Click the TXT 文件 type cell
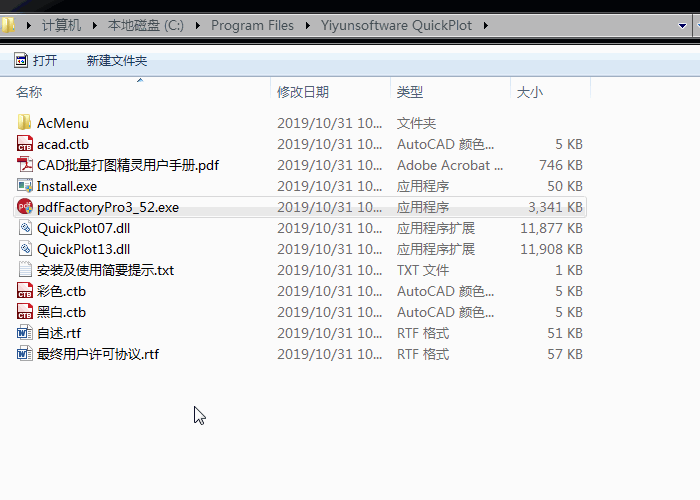The width and height of the screenshot is (700, 500). [x=423, y=270]
